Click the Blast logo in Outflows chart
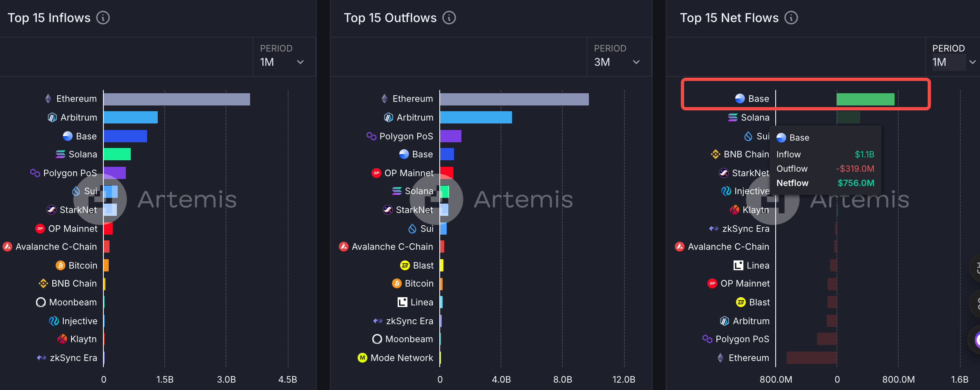This screenshot has height=390, width=980. coord(405,265)
